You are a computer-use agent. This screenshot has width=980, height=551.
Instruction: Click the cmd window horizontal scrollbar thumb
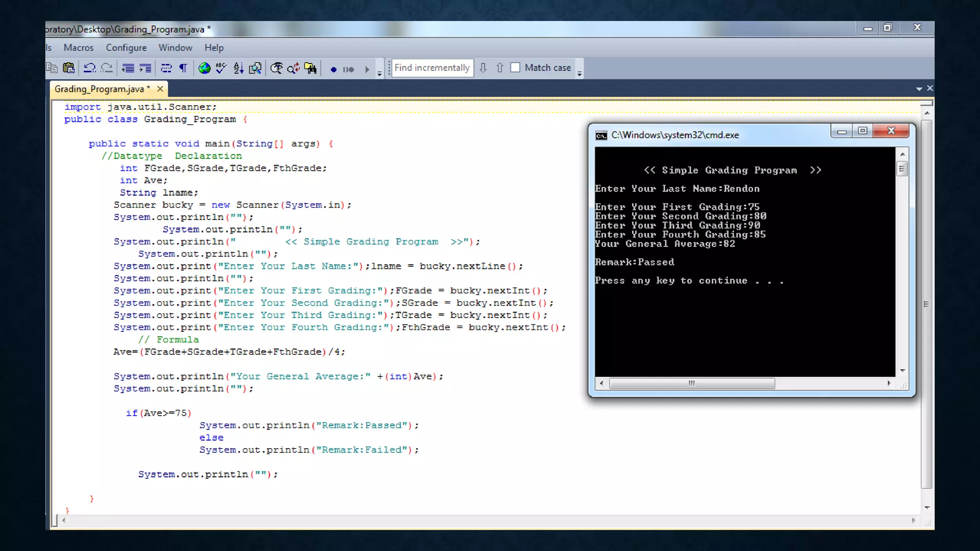pos(691,383)
